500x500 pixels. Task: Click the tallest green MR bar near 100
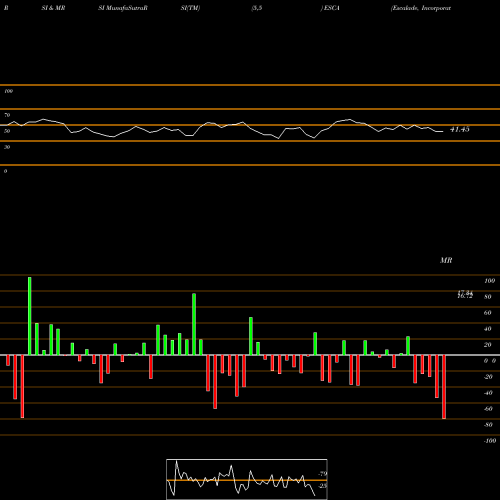click(x=30, y=316)
